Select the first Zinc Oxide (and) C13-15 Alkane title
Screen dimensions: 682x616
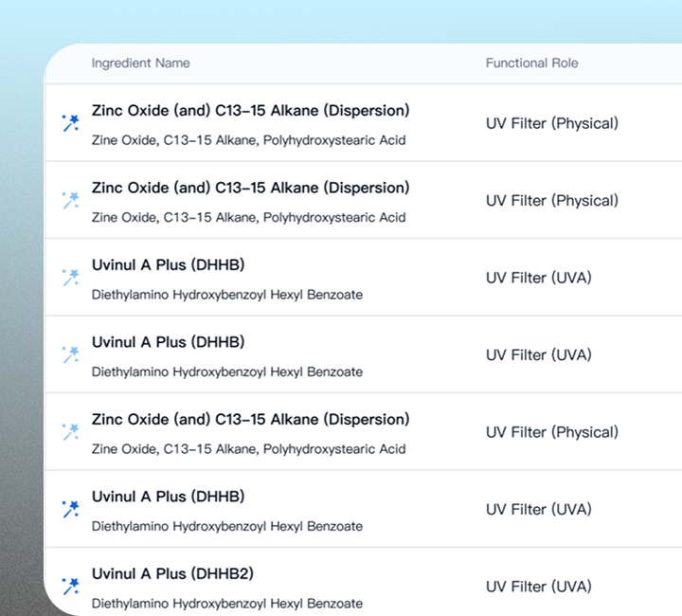(250, 111)
